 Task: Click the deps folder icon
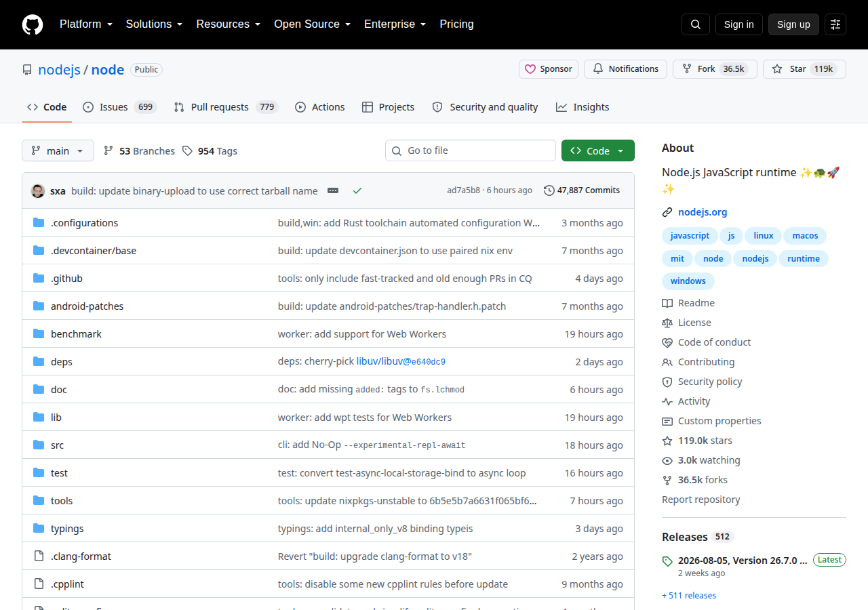39,362
